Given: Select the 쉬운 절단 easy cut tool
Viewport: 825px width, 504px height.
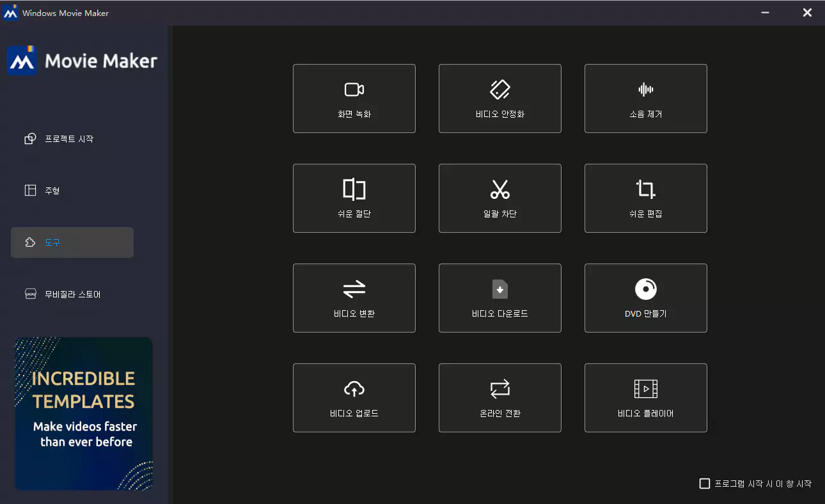Looking at the screenshot, I should tap(354, 198).
